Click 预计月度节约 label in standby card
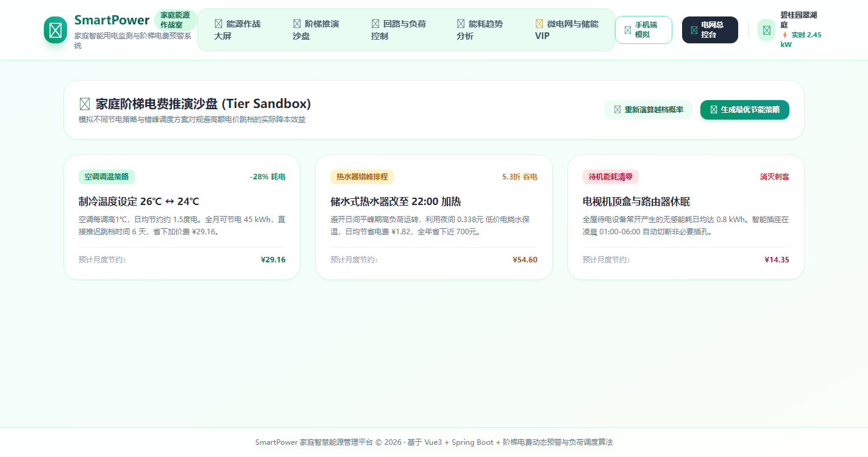This screenshot has width=868, height=457. tap(606, 260)
